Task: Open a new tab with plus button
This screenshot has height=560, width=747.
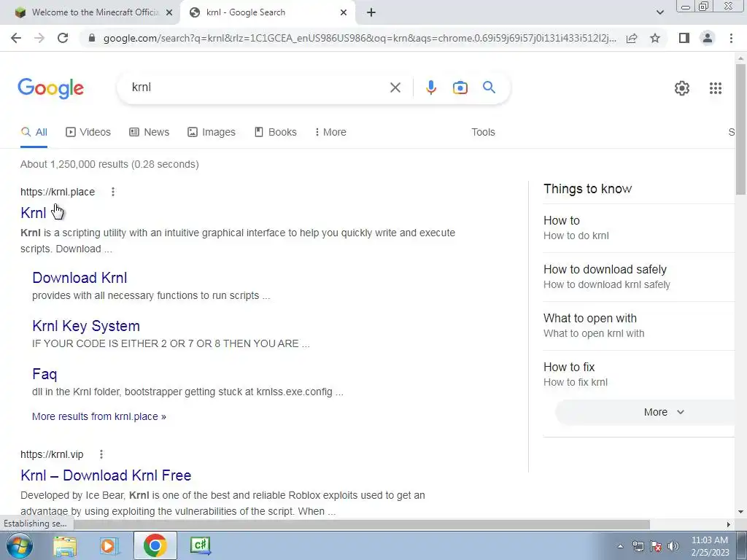Action: (371, 13)
